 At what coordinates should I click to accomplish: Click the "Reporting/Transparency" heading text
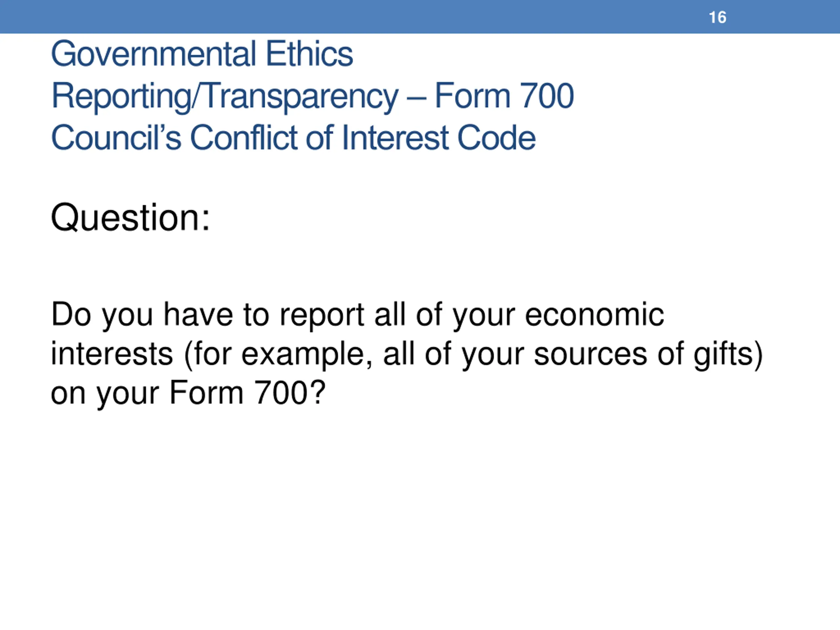point(225,96)
